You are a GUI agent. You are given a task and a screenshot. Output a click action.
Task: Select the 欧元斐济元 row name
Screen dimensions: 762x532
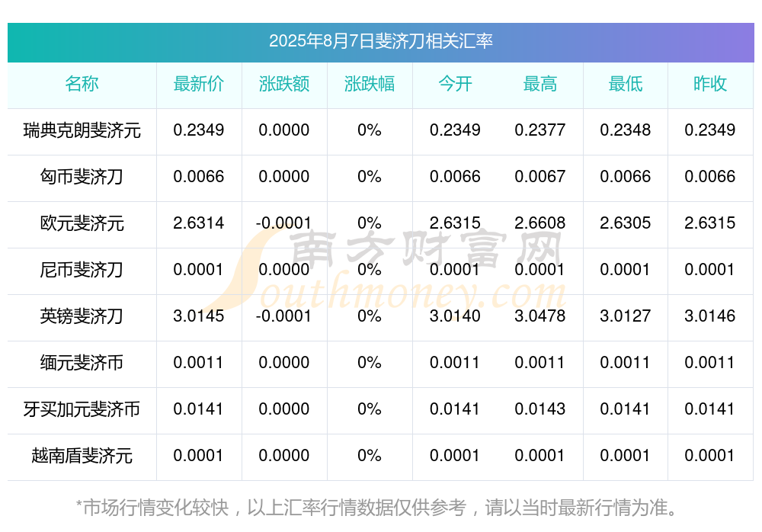coord(82,223)
